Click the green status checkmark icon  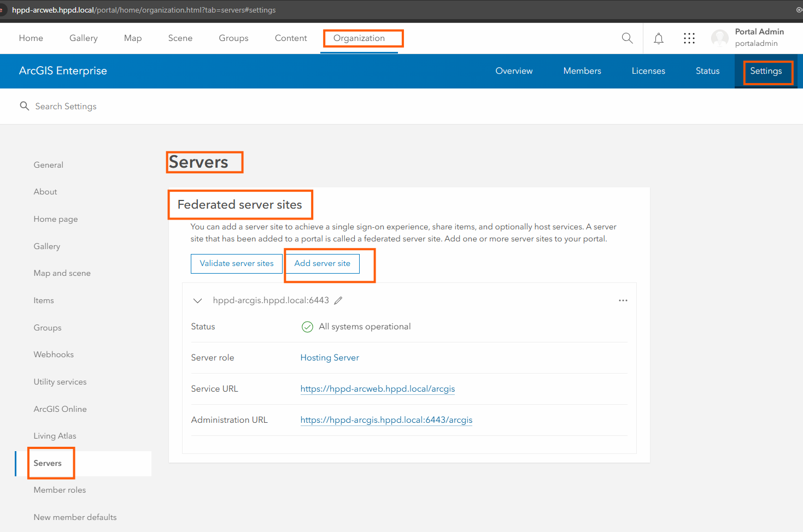(x=307, y=327)
